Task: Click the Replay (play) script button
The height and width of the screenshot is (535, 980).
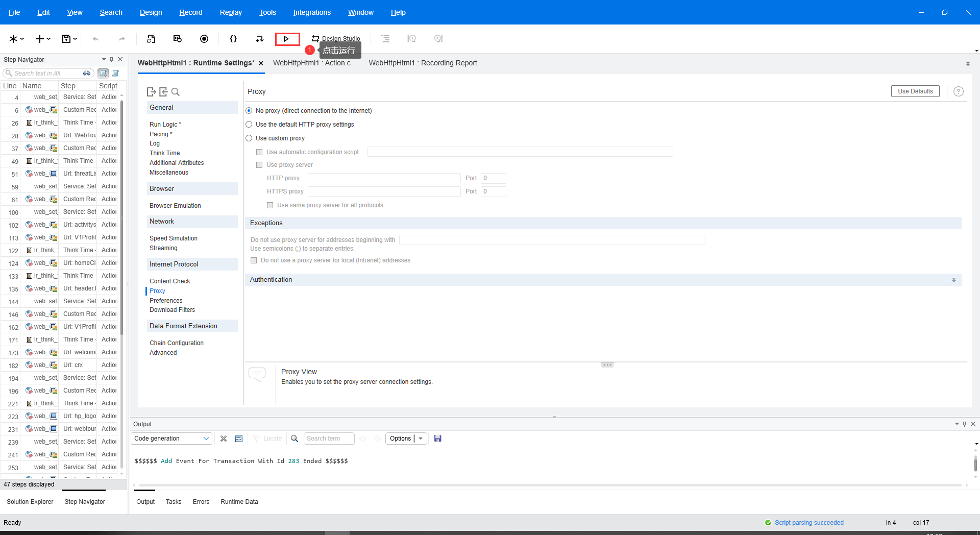Action: coord(286,39)
